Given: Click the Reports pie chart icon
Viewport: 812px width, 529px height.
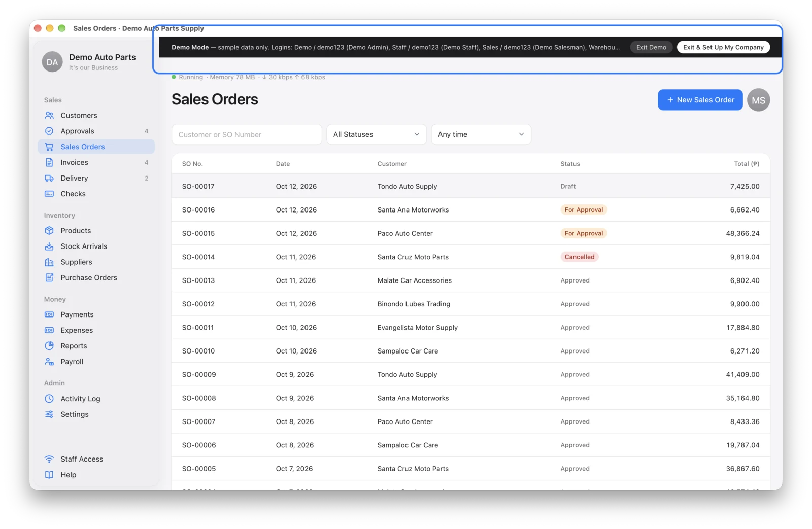Looking at the screenshot, I should point(49,346).
